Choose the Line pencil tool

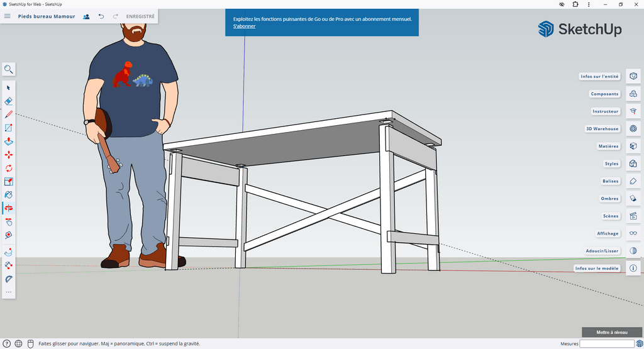point(9,114)
